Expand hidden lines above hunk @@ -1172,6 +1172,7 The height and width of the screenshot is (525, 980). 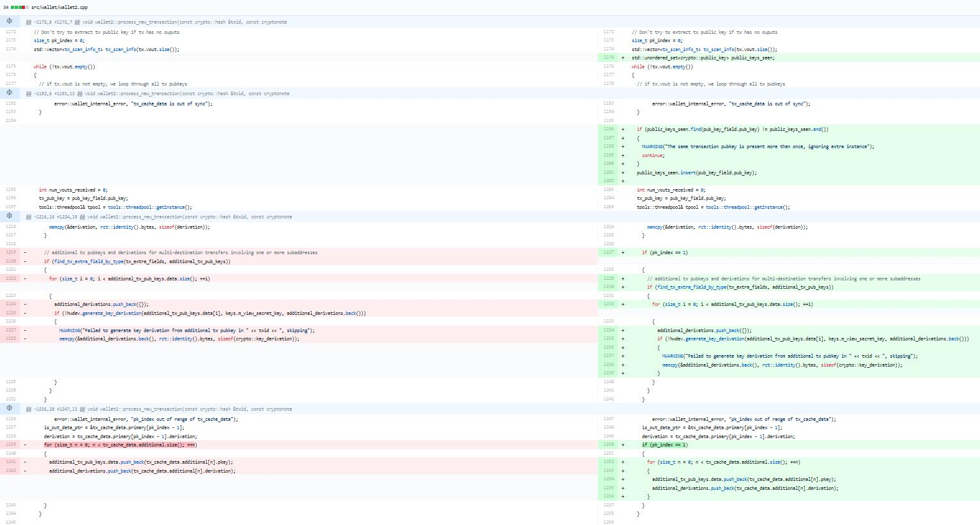tap(9, 22)
